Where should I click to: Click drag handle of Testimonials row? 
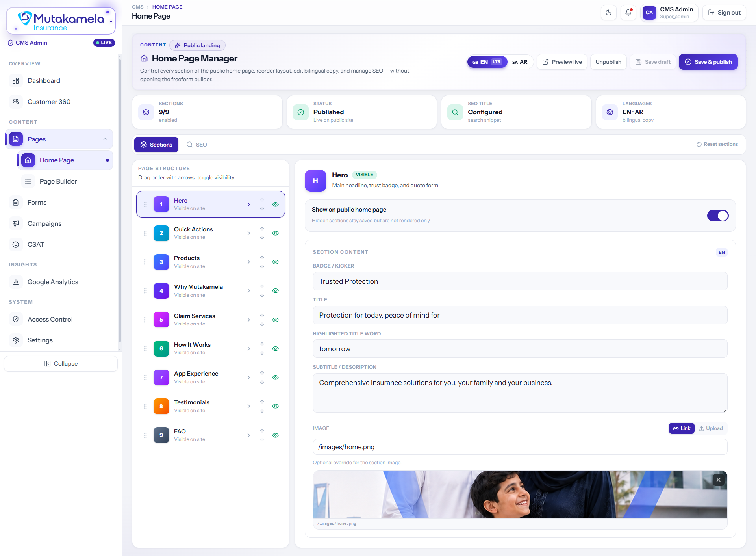(145, 406)
